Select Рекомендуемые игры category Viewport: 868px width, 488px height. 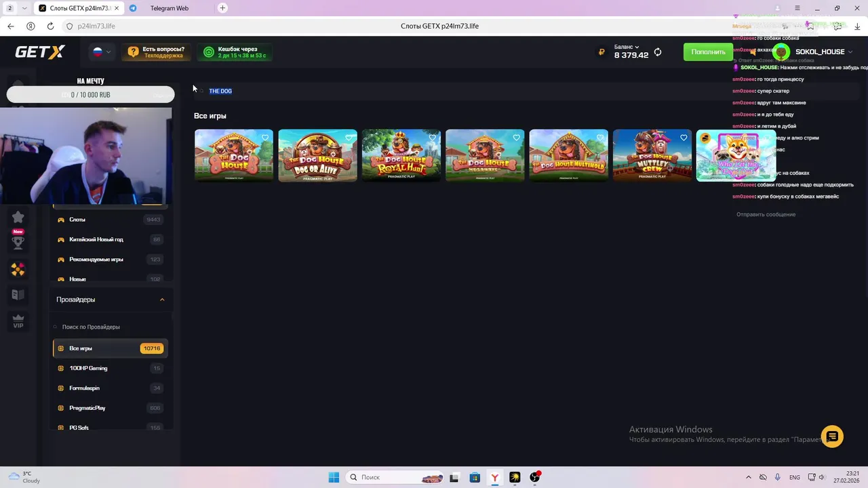tap(109, 260)
